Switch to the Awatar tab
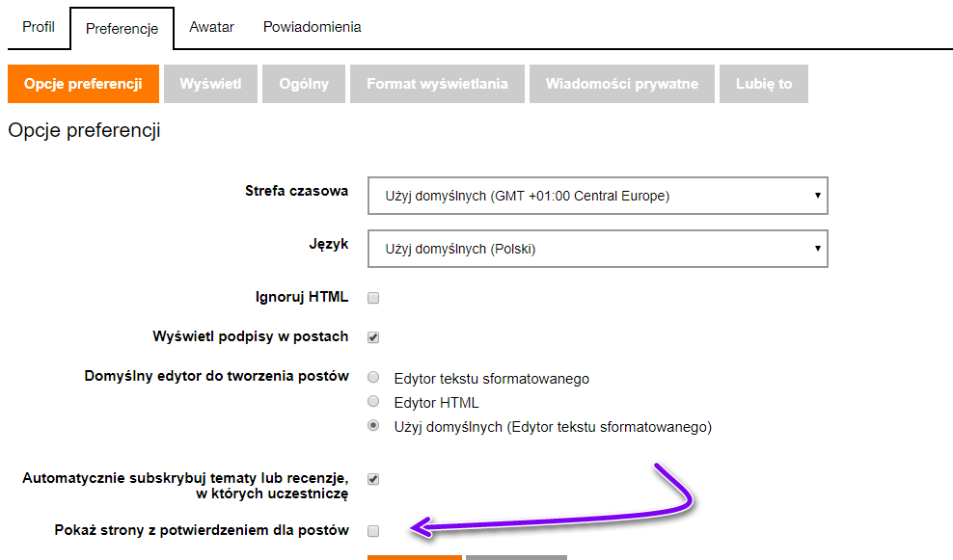The height and width of the screenshot is (560, 953). point(211,27)
